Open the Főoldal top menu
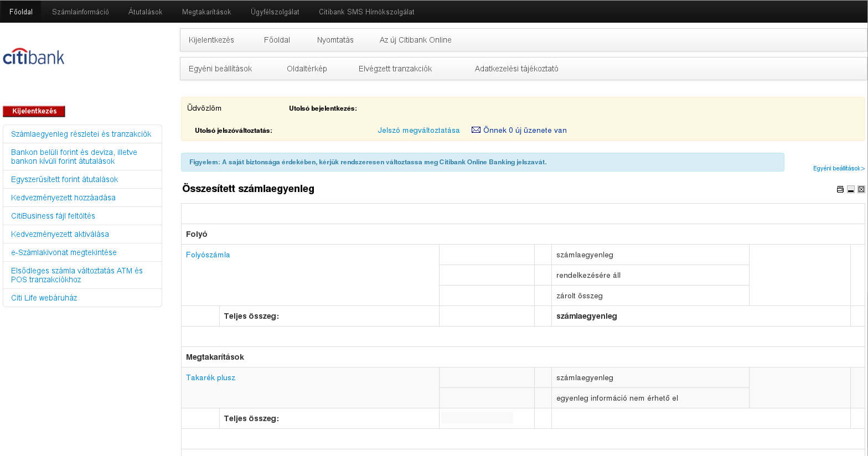Image resolution: width=868 pixels, height=456 pixels. point(21,12)
